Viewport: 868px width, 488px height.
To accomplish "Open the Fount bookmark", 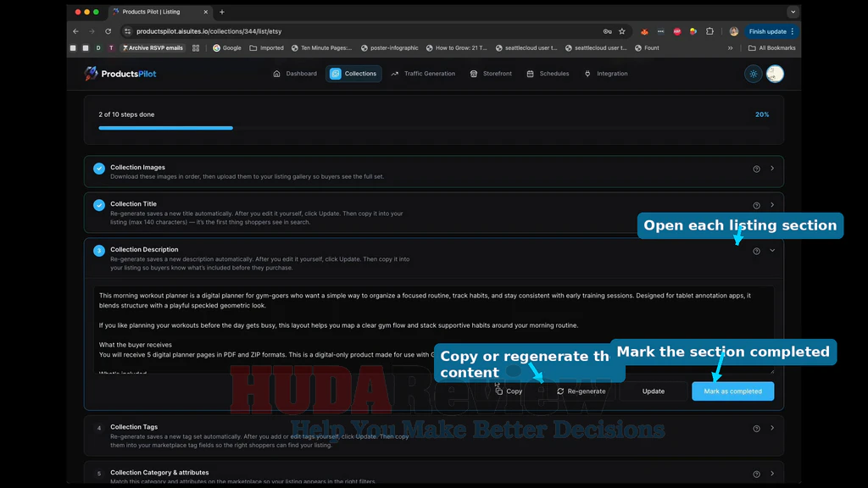I will 647,48.
